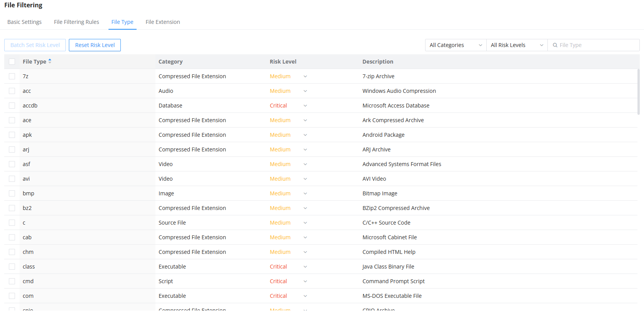Change accdb Critical risk level dropdown
This screenshot has height=319, width=644.
pyautogui.click(x=289, y=106)
